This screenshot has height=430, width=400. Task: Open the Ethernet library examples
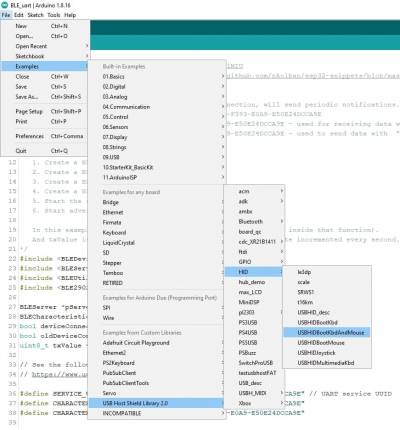(156, 212)
